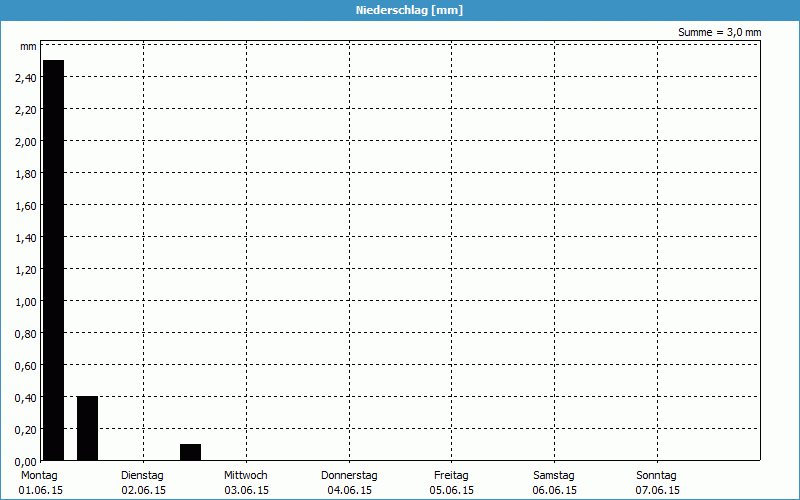This screenshot has height=500, width=800.
Task: Click the 2,40 y-axis value
Action: [26, 78]
